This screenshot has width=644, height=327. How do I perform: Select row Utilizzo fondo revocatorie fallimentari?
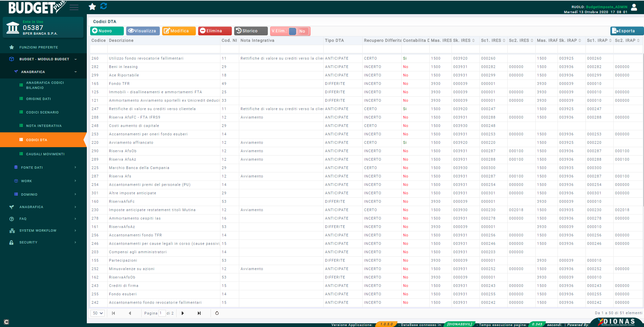click(x=366, y=58)
